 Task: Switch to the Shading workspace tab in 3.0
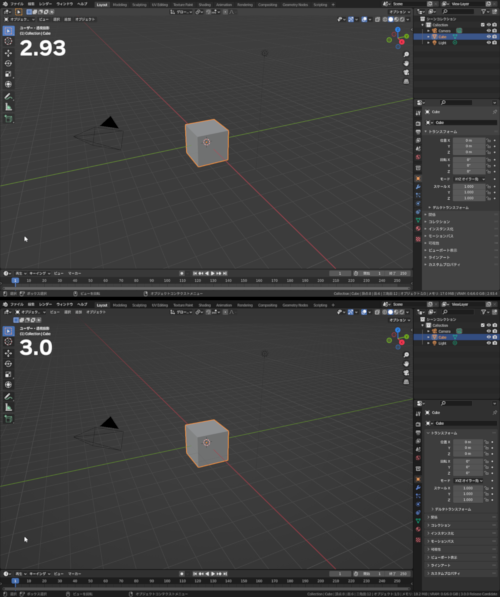tap(204, 305)
